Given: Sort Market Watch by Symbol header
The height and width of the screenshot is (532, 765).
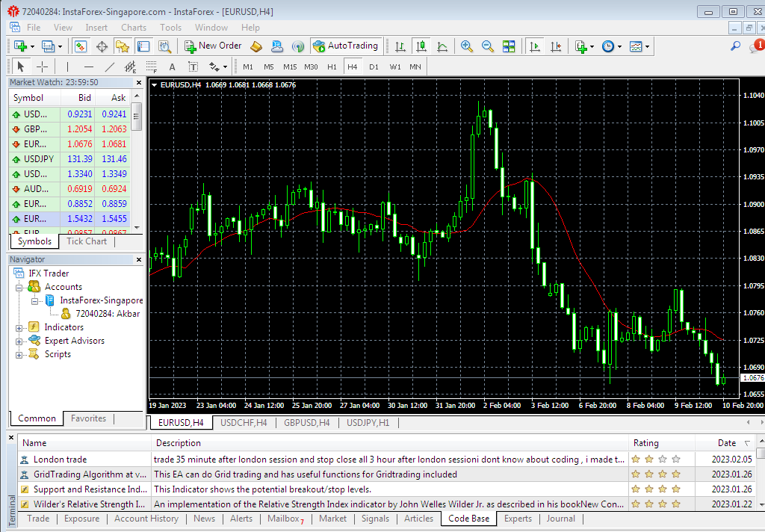Looking at the screenshot, I should pyautogui.click(x=34, y=98).
